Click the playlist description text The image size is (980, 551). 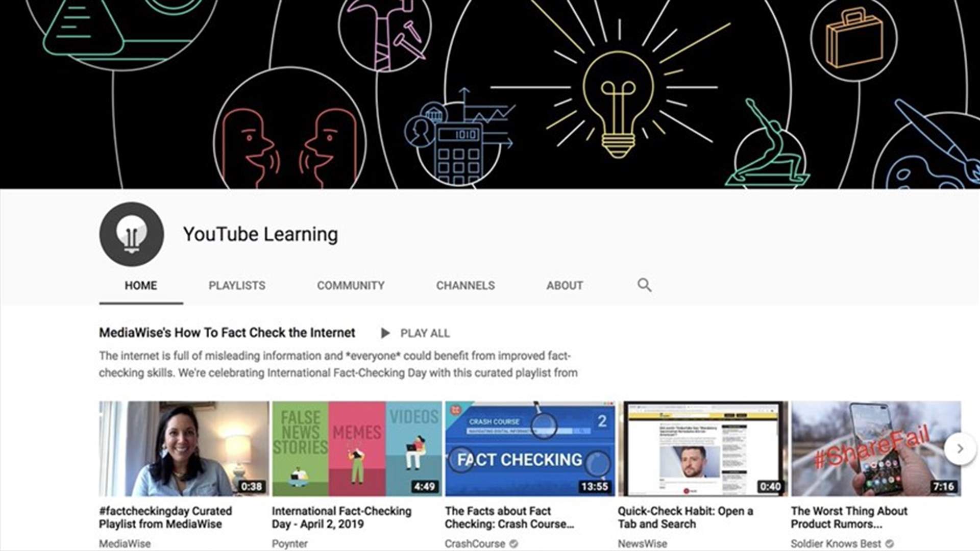pyautogui.click(x=338, y=364)
